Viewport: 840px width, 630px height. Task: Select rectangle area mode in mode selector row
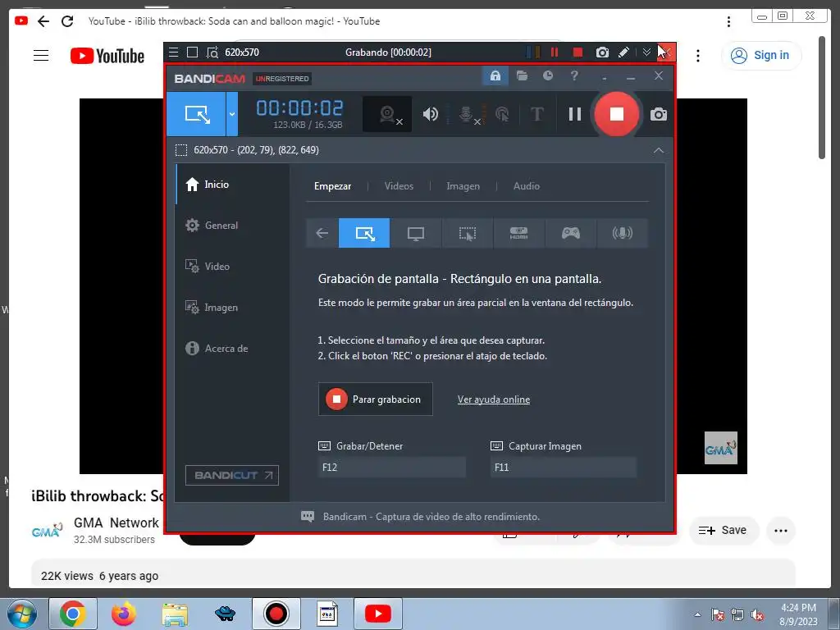coord(364,233)
